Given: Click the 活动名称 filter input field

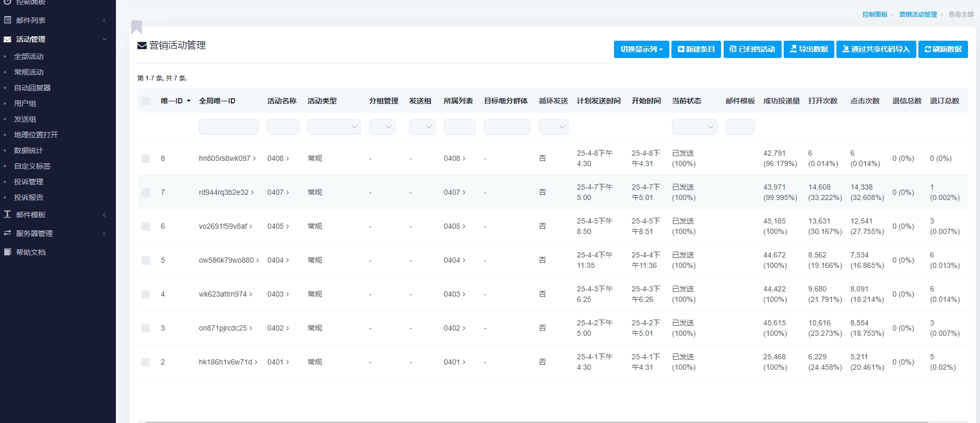Looking at the screenshot, I should 283,127.
